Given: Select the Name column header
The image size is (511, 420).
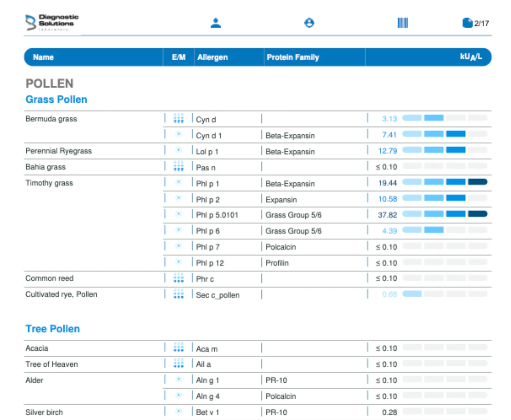Looking at the screenshot, I should 43,57.
